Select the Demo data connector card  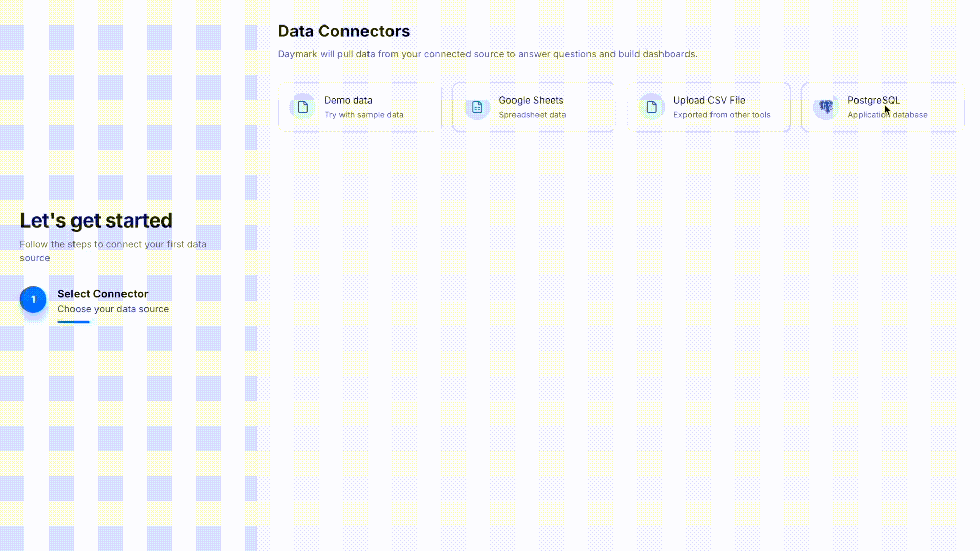[x=359, y=107]
